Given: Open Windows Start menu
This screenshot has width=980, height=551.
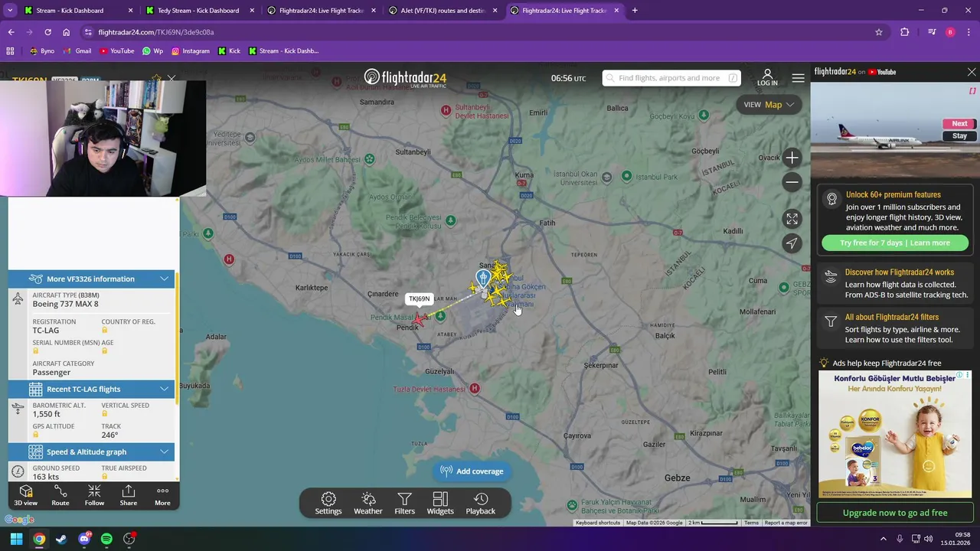Looking at the screenshot, I should [16, 539].
